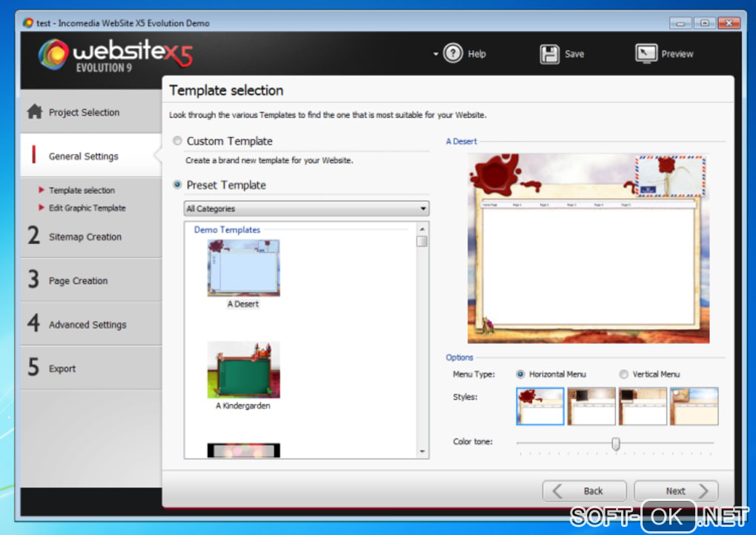Screen dimensions: 756x535
Task: Click the Save floppy disk icon
Action: pyautogui.click(x=550, y=54)
